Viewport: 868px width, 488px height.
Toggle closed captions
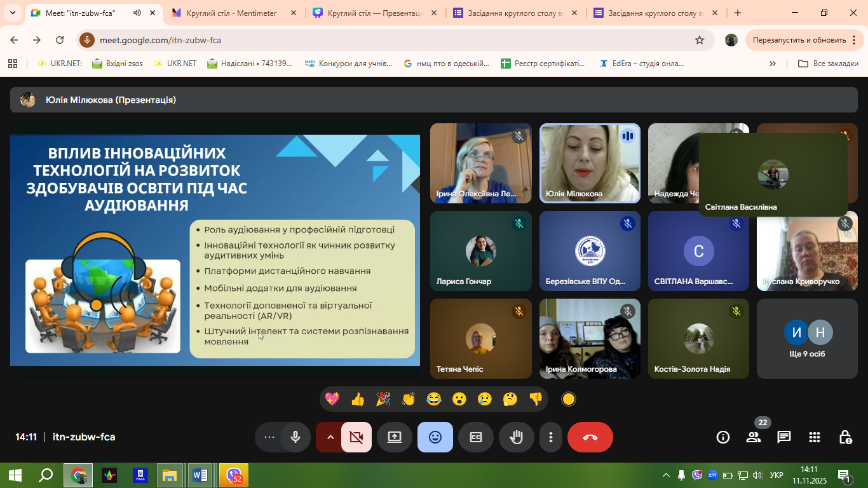476,437
